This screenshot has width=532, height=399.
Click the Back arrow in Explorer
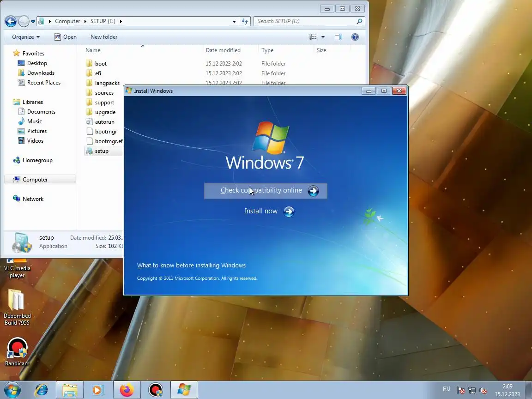pos(11,21)
